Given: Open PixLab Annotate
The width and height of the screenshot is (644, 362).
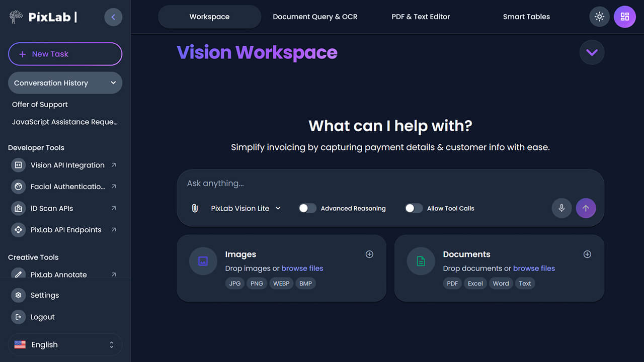Looking at the screenshot, I should coord(59,275).
